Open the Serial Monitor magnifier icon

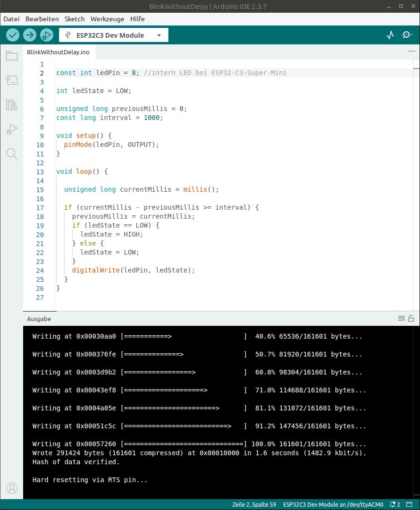(407, 34)
